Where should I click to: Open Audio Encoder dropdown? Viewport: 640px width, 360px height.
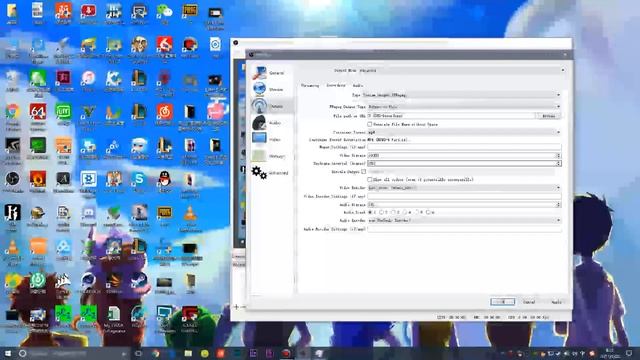tap(464, 220)
